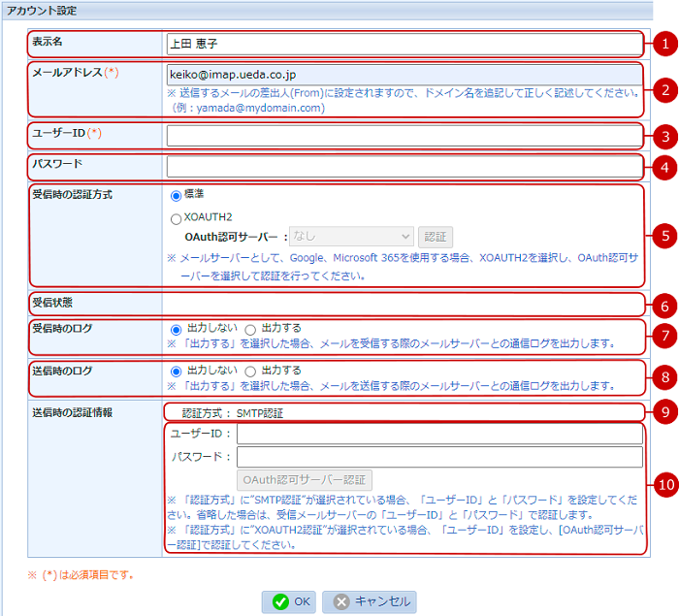Click the メールアドレス input field
Screen dimensions: 679x616
coord(404,75)
